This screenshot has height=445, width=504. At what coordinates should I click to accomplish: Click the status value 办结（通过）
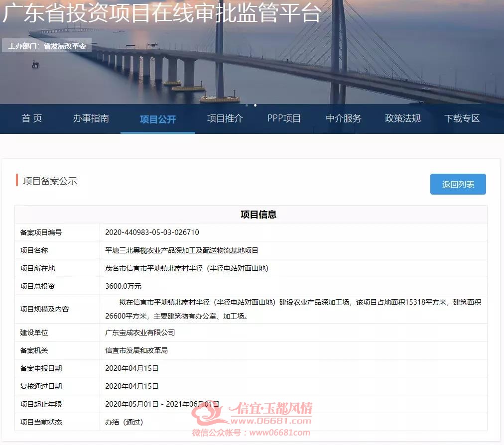click(124, 422)
